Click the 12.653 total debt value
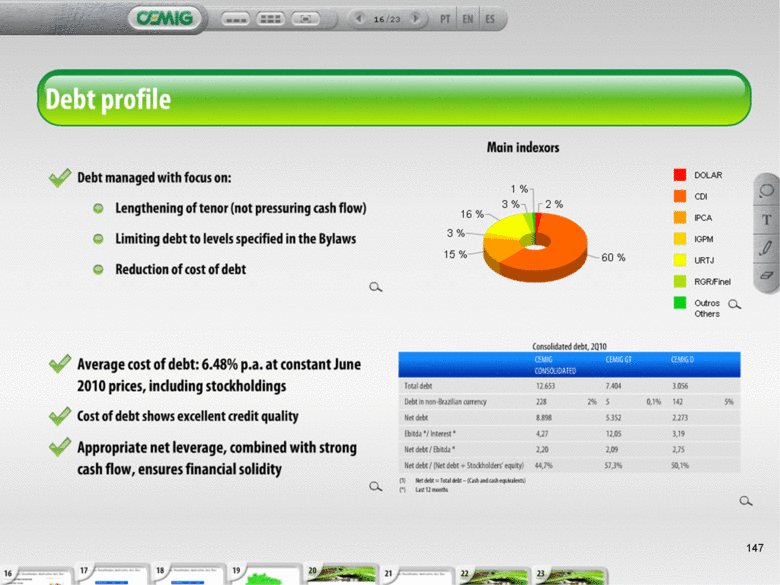The height and width of the screenshot is (585, 780). tap(545, 386)
